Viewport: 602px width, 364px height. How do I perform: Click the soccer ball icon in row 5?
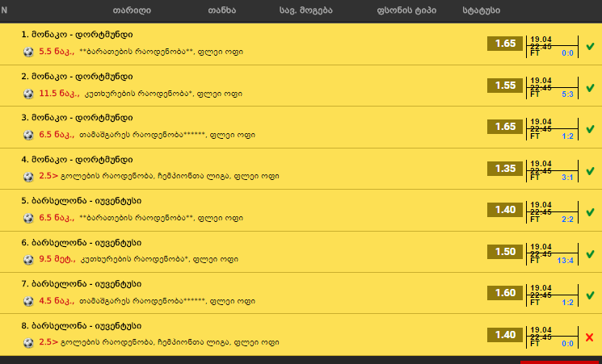tap(28, 218)
